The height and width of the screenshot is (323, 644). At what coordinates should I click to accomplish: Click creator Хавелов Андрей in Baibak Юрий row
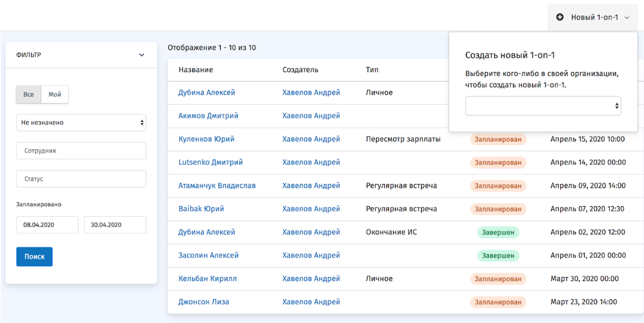[x=311, y=209]
